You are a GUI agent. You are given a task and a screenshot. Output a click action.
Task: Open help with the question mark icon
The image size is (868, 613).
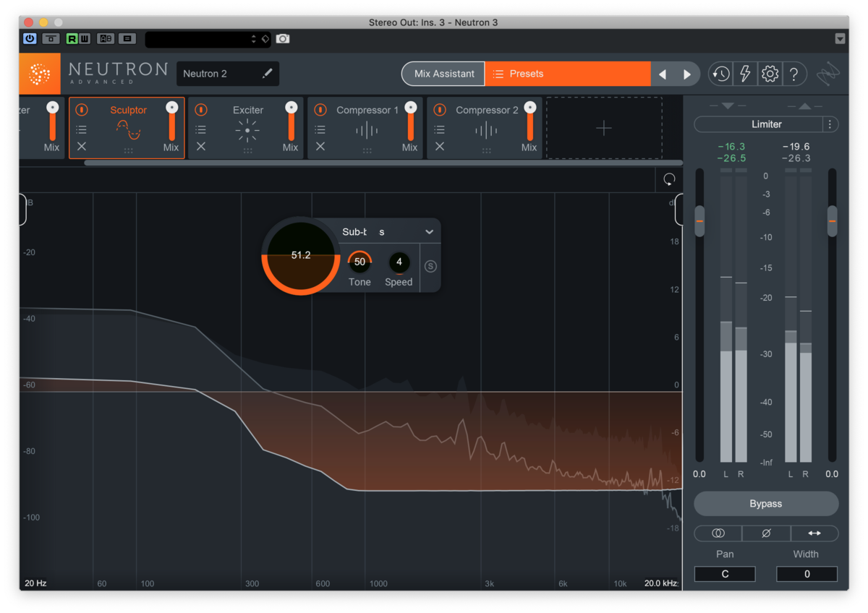(x=794, y=74)
